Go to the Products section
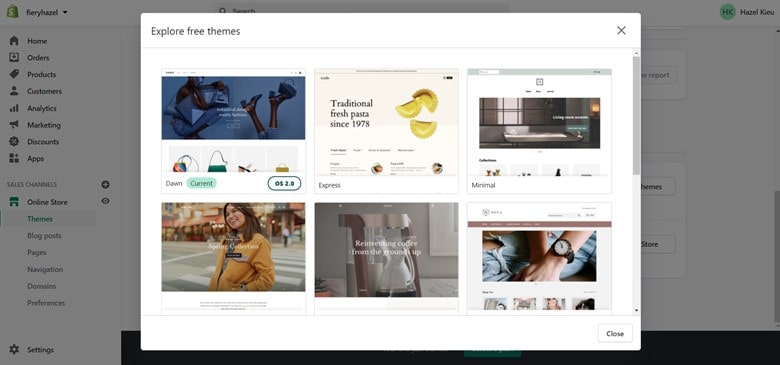 point(41,75)
